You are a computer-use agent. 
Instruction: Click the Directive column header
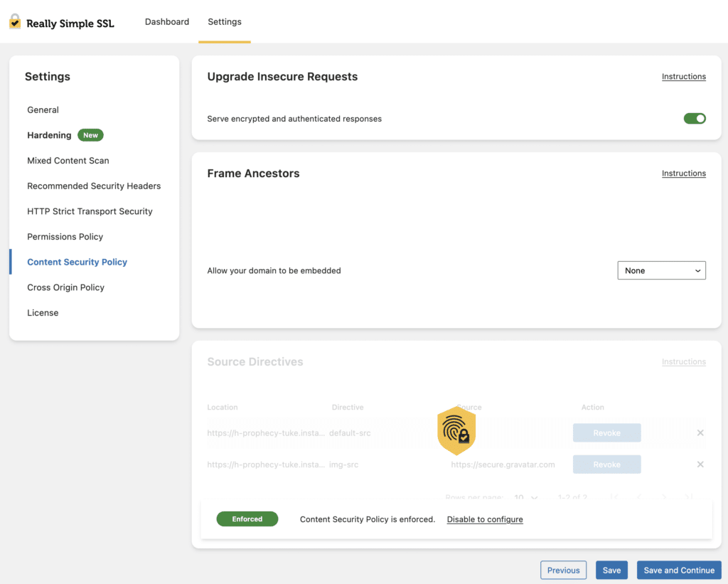click(x=348, y=408)
